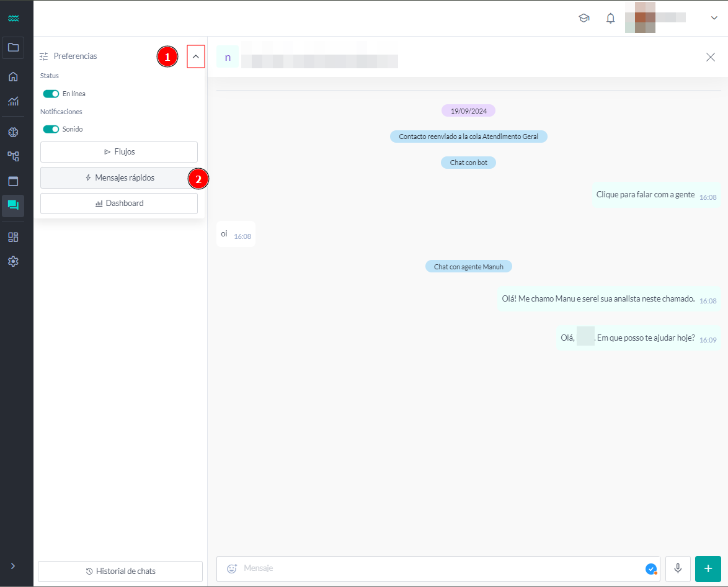Click the Mensaje input field
Screen dimensions: 728x587
(434, 568)
